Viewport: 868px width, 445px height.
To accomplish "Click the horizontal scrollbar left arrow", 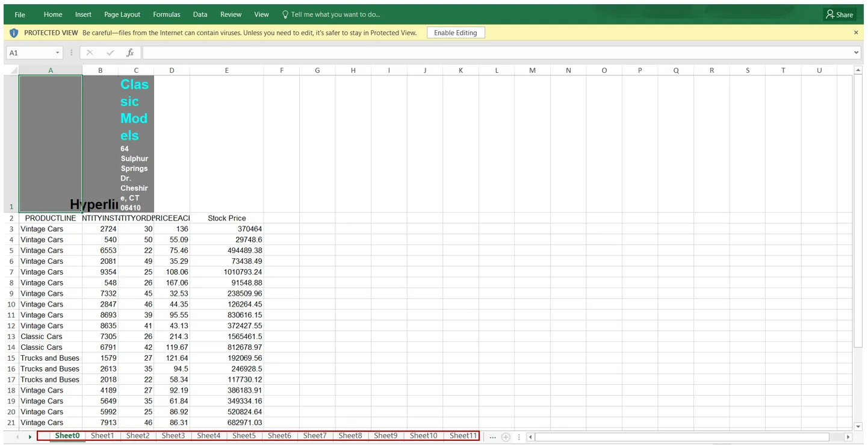I will pos(530,437).
